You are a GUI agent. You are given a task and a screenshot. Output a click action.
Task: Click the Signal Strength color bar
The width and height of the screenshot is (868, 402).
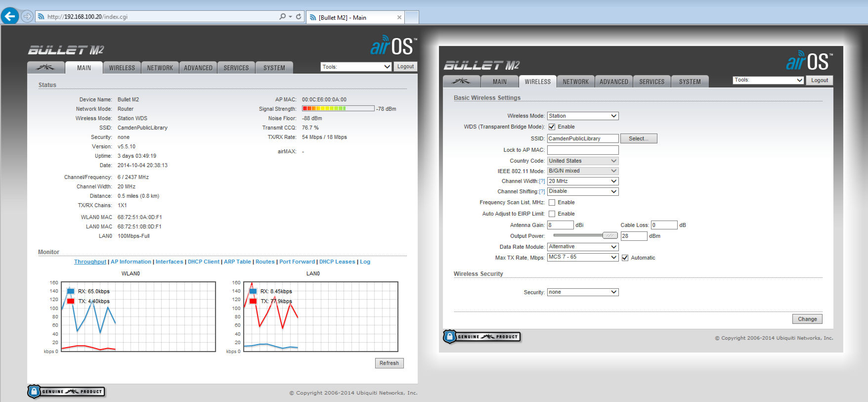pos(338,108)
